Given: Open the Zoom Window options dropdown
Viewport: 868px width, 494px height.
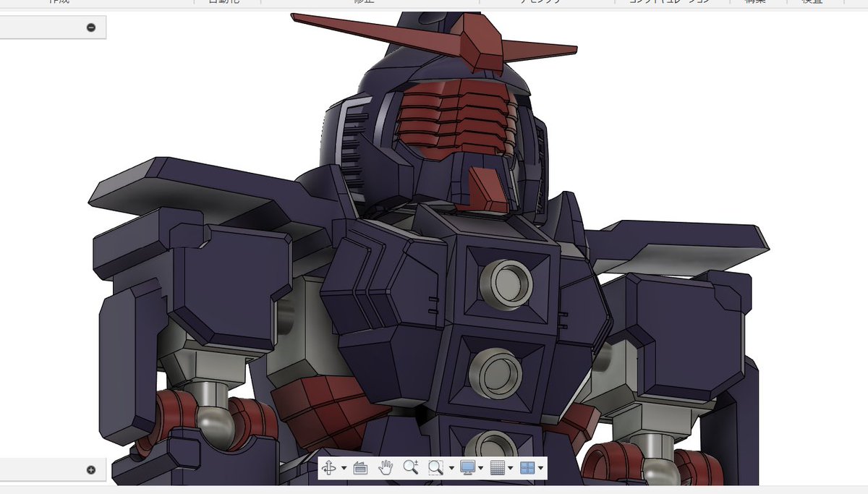Looking at the screenshot, I should click(x=451, y=469).
